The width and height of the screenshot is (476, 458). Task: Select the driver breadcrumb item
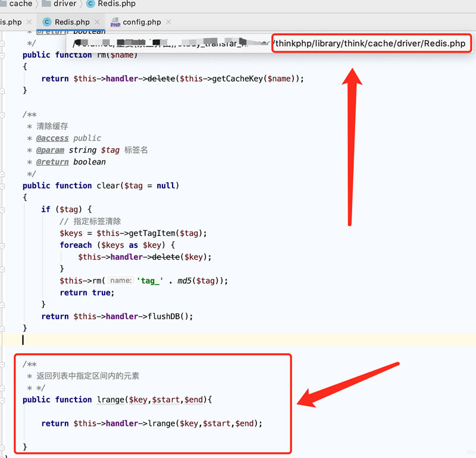[x=65, y=4]
